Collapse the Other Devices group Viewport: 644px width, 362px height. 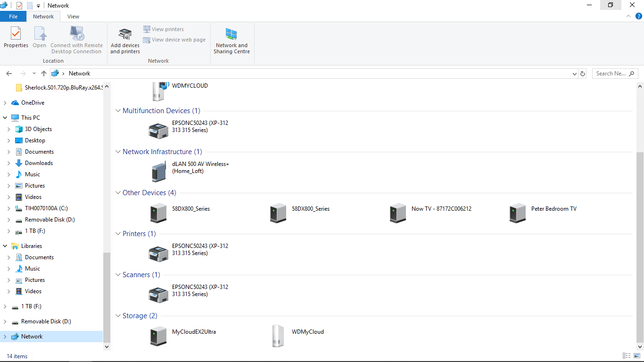point(118,193)
